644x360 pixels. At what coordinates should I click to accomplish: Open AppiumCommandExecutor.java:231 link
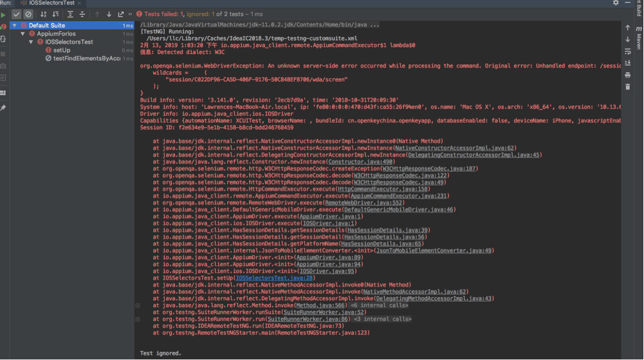coord(398,196)
